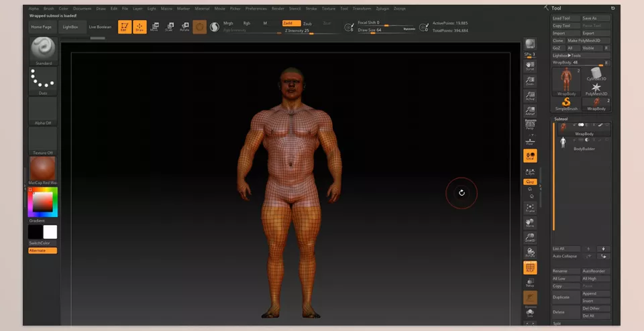Viewport: 644px width, 331px height.
Task: Click the Alternate button
Action: click(43, 251)
